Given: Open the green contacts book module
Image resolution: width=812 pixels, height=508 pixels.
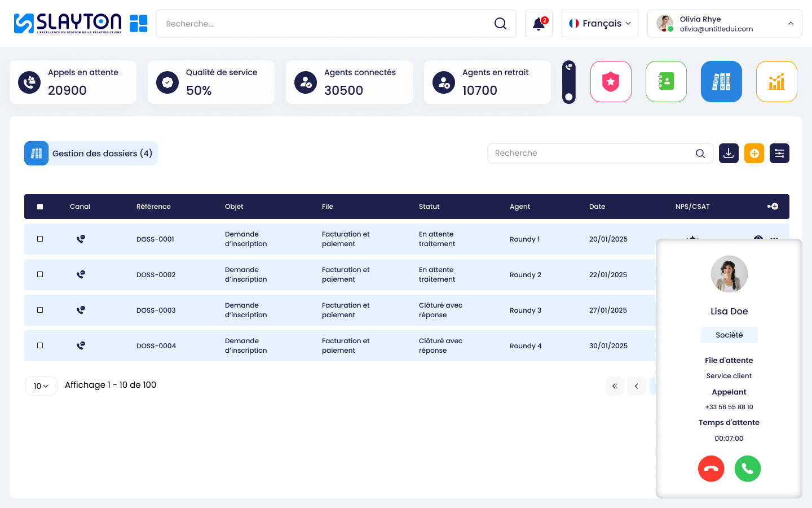Looking at the screenshot, I should point(666,82).
